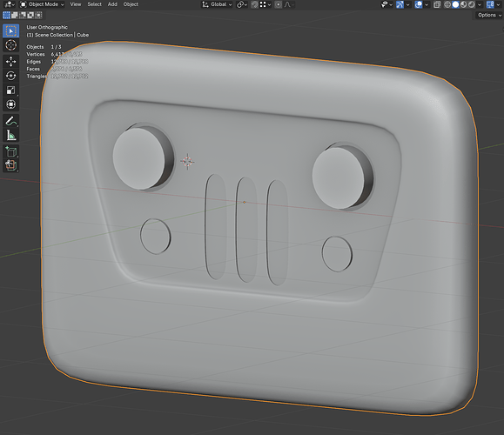Open the View menu
Image resolution: width=504 pixels, height=435 pixels.
pos(76,4)
